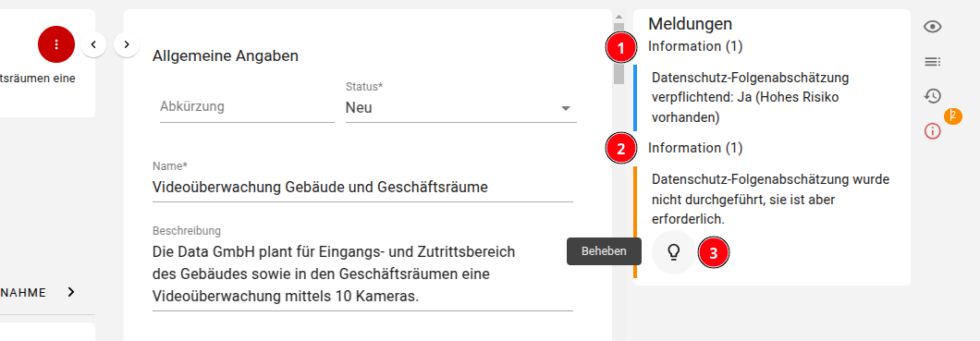Click the lightbulb Beheben fix button
This screenshot has width=980, height=341.
[673, 251]
